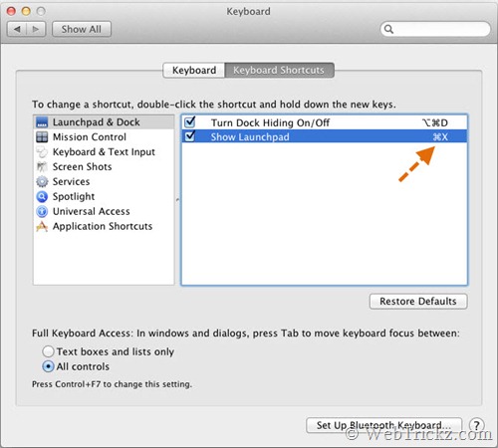Switch to the Keyboard tab
The width and height of the screenshot is (498, 448).
pos(194,71)
